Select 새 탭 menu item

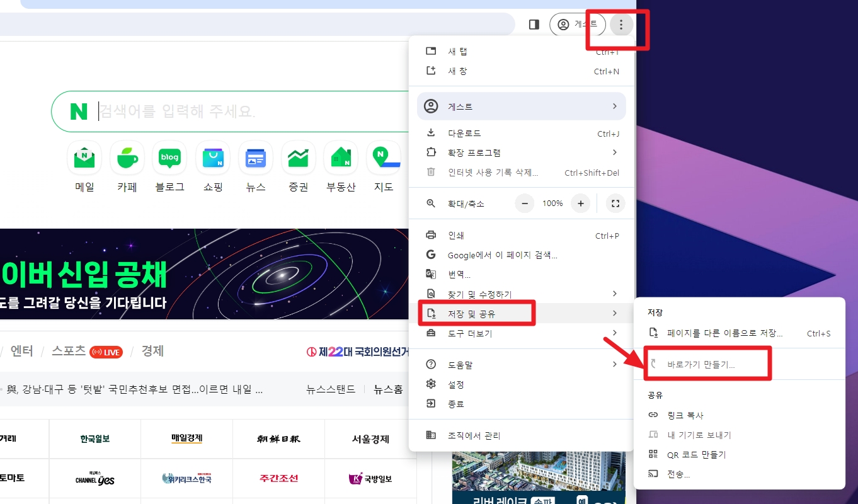coord(521,52)
